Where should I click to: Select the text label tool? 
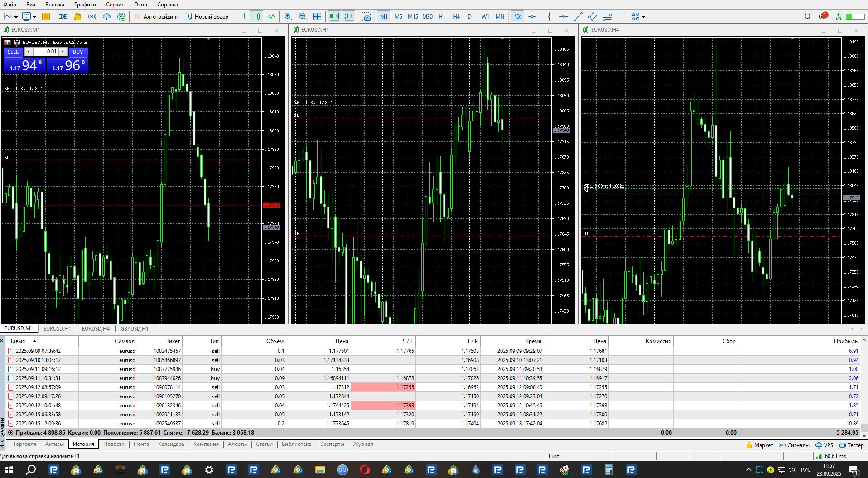click(x=622, y=17)
